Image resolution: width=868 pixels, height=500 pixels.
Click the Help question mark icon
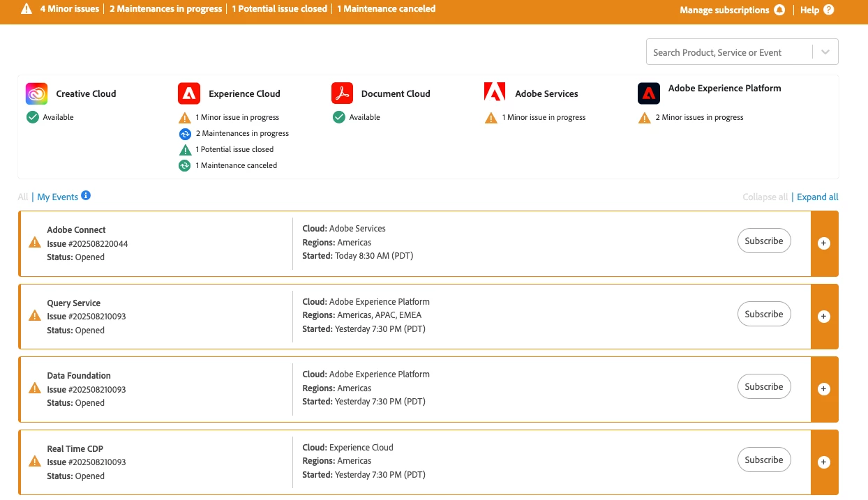[x=828, y=10]
